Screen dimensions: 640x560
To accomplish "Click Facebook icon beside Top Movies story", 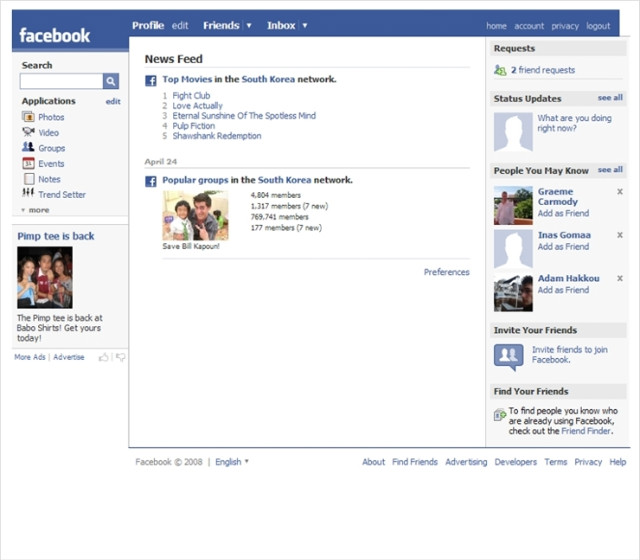I will click(151, 80).
